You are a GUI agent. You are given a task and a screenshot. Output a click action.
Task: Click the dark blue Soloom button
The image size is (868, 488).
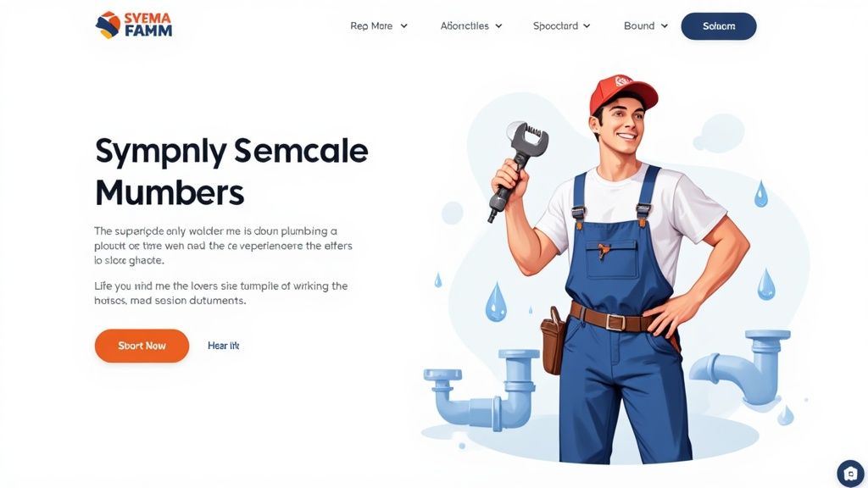pos(719,26)
